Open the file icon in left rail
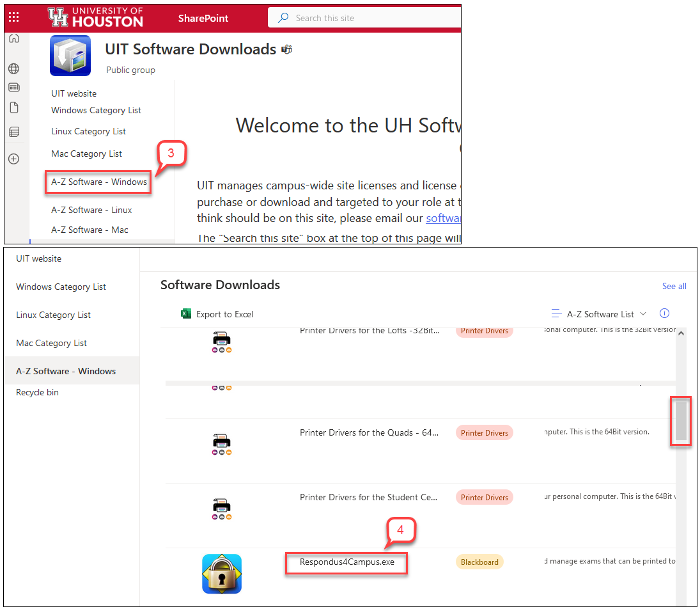 (14, 107)
